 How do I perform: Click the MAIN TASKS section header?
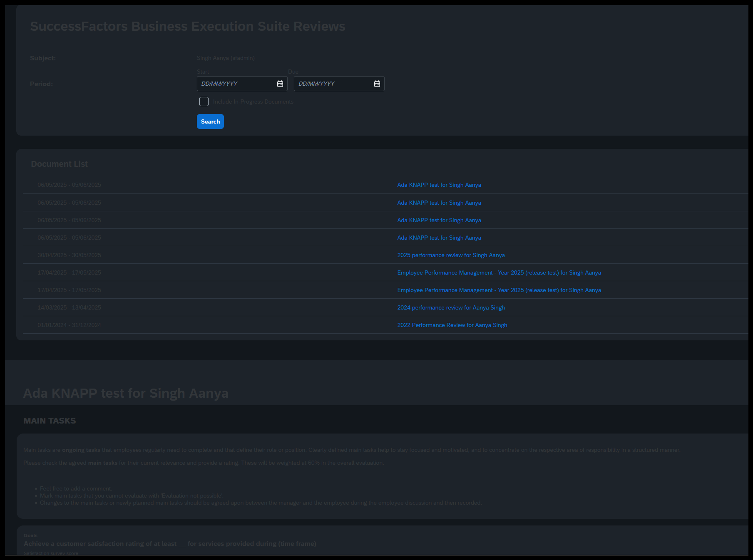pyautogui.click(x=50, y=421)
